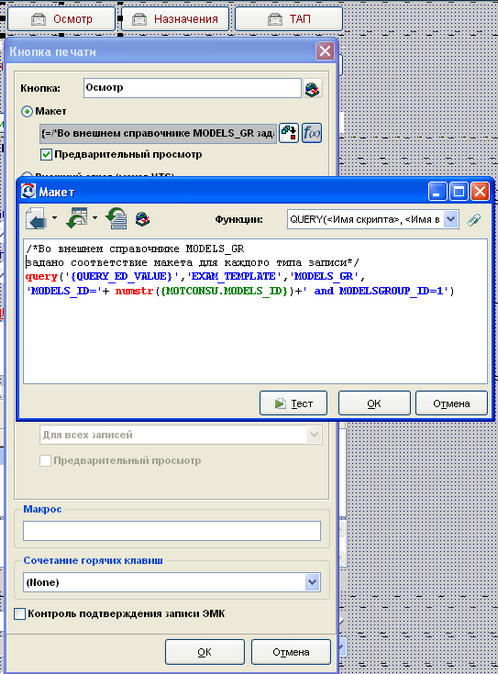Click the Кнопка name input field
Screen dimensions: 498x674
192,88
